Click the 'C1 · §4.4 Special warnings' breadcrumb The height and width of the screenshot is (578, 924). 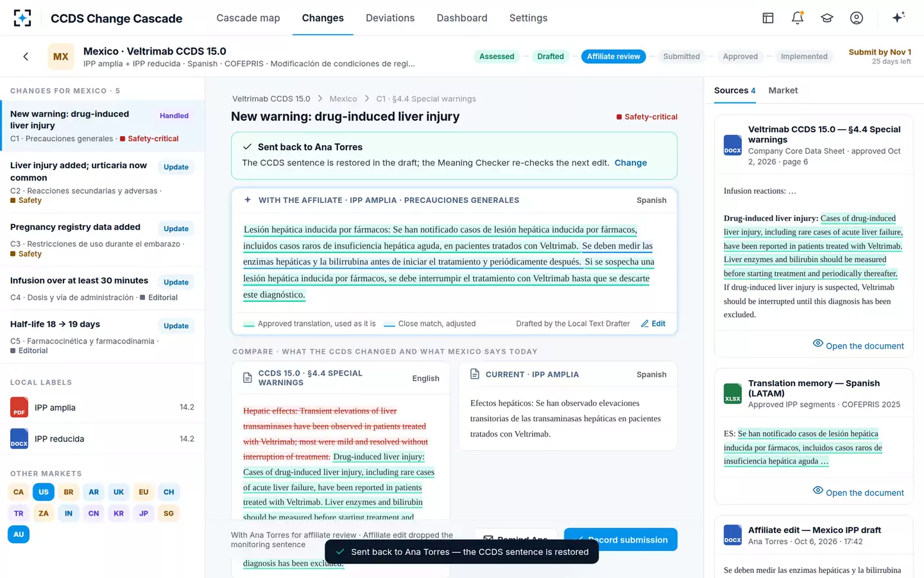click(x=426, y=99)
